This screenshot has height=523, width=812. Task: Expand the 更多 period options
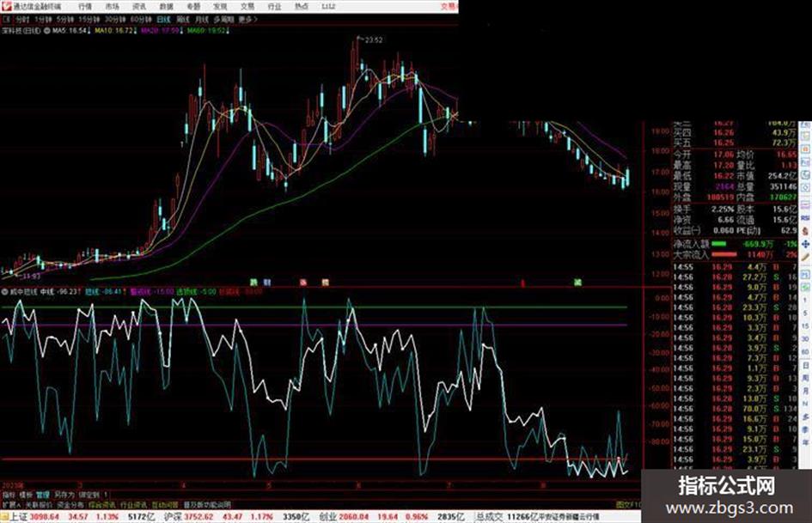247,19
